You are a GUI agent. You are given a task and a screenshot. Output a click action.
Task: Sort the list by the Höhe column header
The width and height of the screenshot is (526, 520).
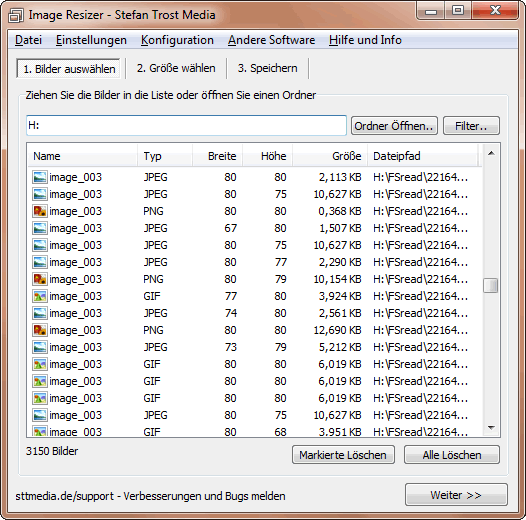tap(267, 156)
